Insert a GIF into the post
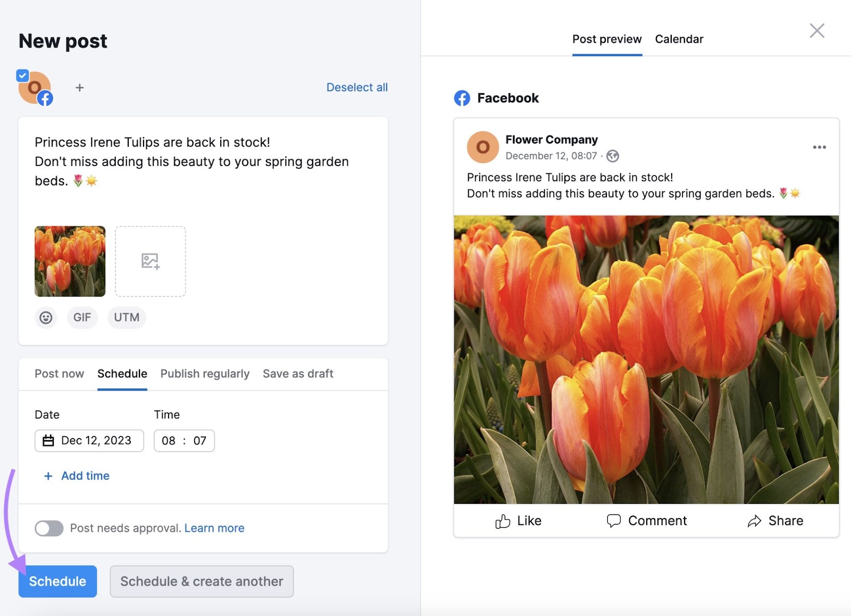The width and height of the screenshot is (851, 616). click(x=82, y=317)
